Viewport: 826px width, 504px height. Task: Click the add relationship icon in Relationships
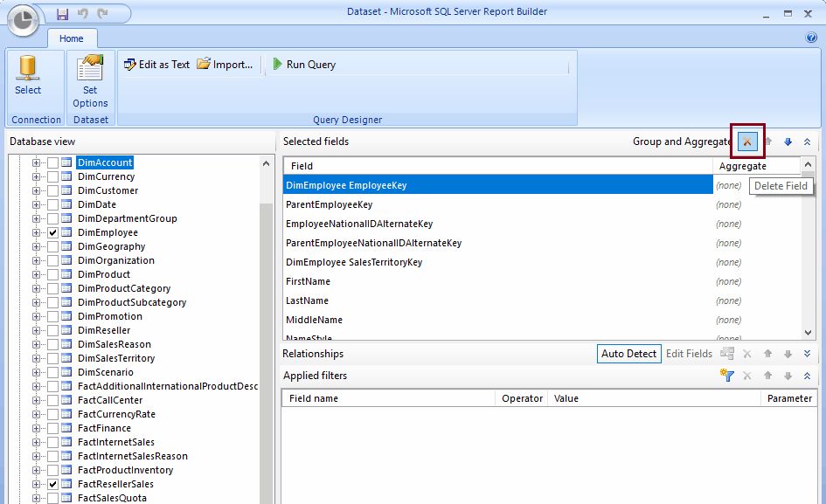pyautogui.click(x=727, y=354)
